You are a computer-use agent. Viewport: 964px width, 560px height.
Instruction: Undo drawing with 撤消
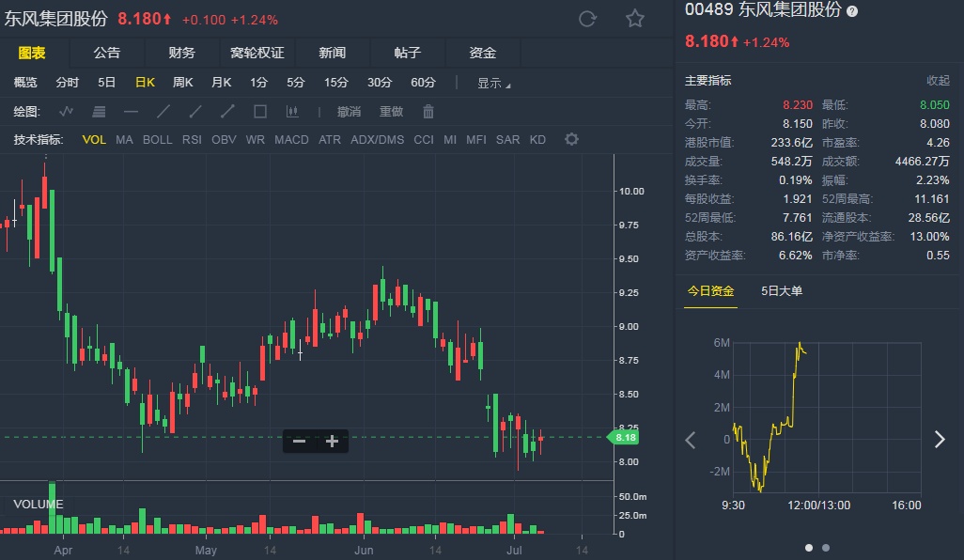pos(349,112)
